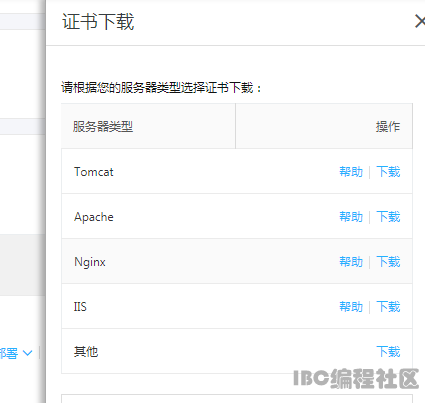Screen dimensions: 425x403
Task: Download the IIS certificate
Action: [x=388, y=307]
